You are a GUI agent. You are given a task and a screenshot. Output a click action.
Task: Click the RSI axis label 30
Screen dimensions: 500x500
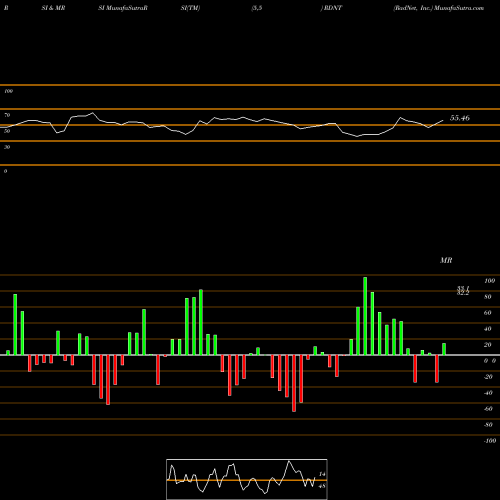click(x=7, y=147)
